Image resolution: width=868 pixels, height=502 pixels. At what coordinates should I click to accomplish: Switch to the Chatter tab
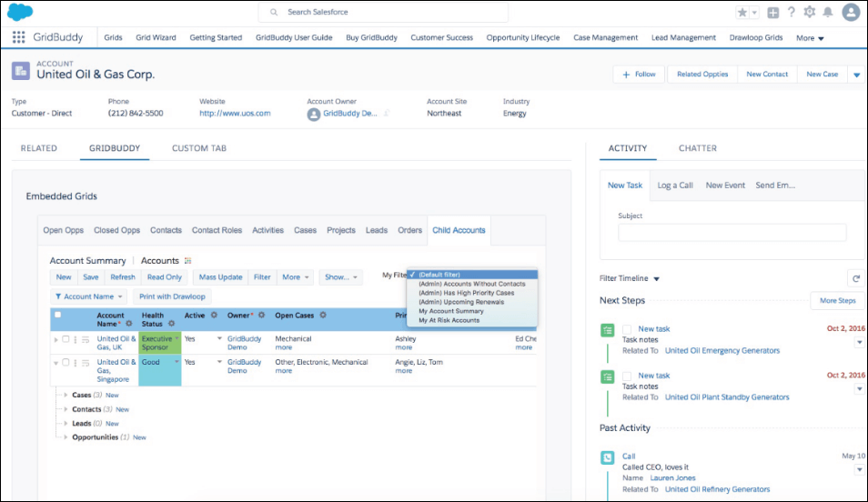(698, 148)
